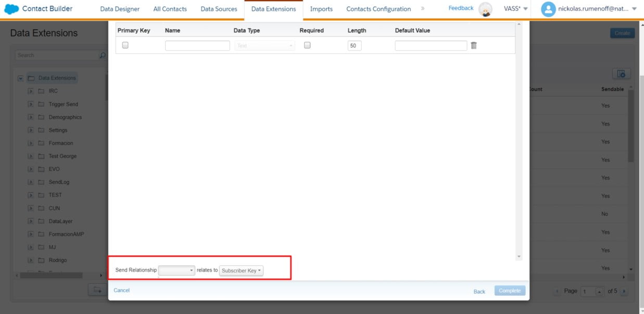Click the user profile avatar icon
This screenshot has height=314, width=644.
point(548,9)
